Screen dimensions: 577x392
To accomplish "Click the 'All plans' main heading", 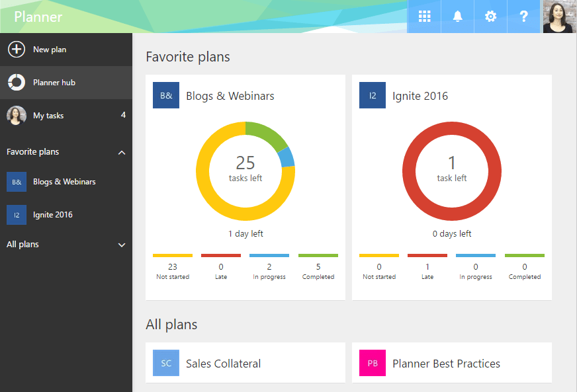I will coord(171,325).
